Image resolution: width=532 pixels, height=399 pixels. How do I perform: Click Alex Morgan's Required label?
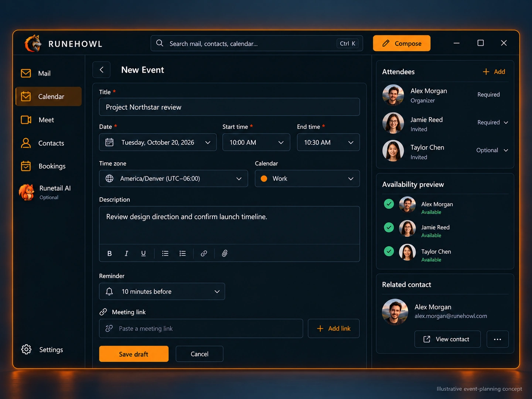[488, 95]
